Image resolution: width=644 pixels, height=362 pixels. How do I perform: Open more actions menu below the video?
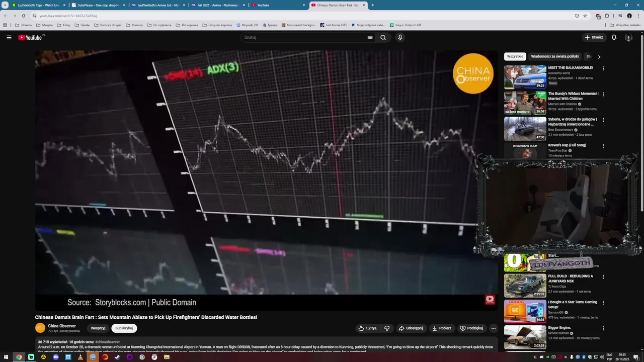(x=494, y=328)
